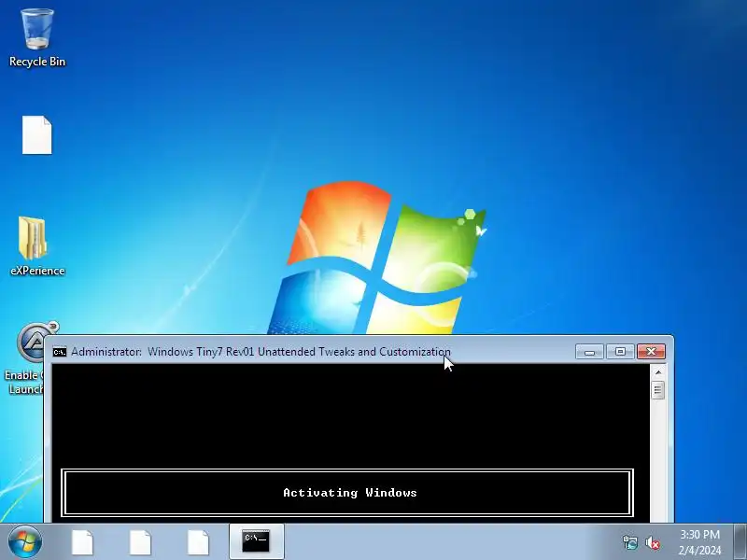747x560 pixels.
Task: Click the Show desktop strip
Action: point(740,542)
